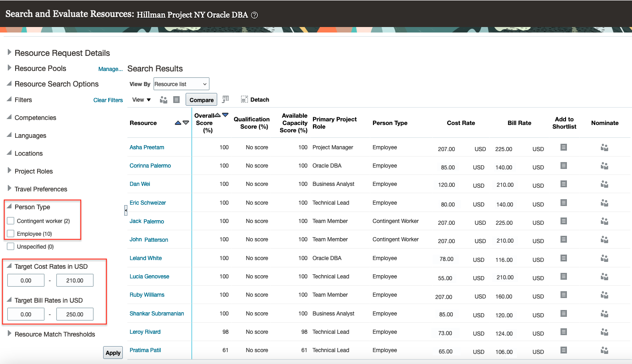Edit minimum target bill rate field
The width and height of the screenshot is (632, 364).
pyautogui.click(x=26, y=314)
